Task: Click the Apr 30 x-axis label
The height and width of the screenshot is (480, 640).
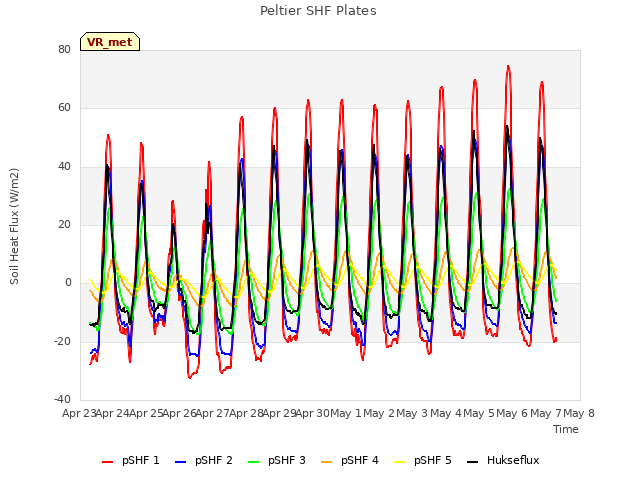Action: point(313,413)
